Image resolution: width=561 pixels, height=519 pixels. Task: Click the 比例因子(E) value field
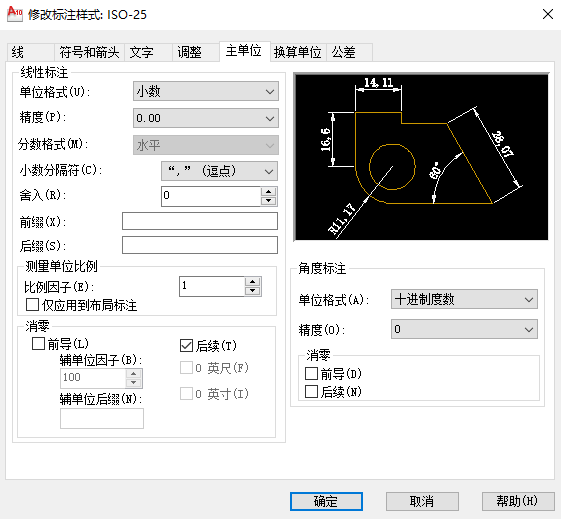coord(212,286)
